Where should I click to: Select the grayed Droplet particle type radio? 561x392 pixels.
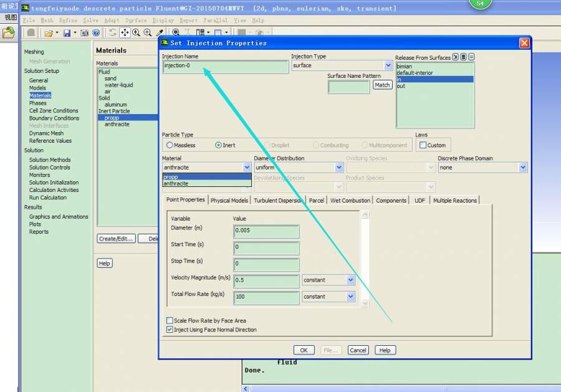coord(267,145)
